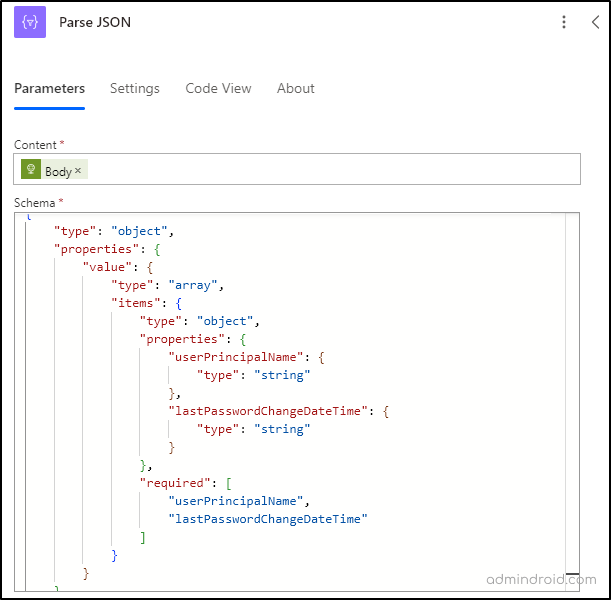Viewport: 611px width, 600px height.
Task: Click "lastPasswordChangeDateTime" property key line
Action: tap(279, 411)
